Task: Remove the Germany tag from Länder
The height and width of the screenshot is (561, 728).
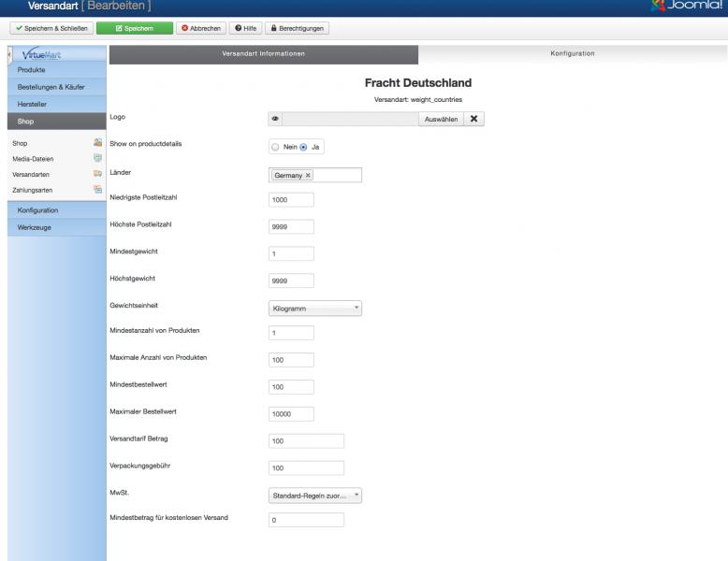Action: pos(308,176)
